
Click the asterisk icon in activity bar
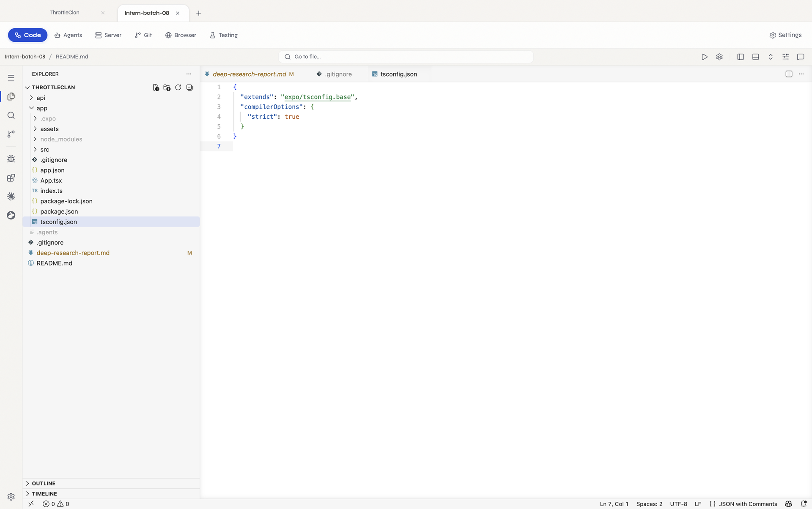tap(11, 197)
